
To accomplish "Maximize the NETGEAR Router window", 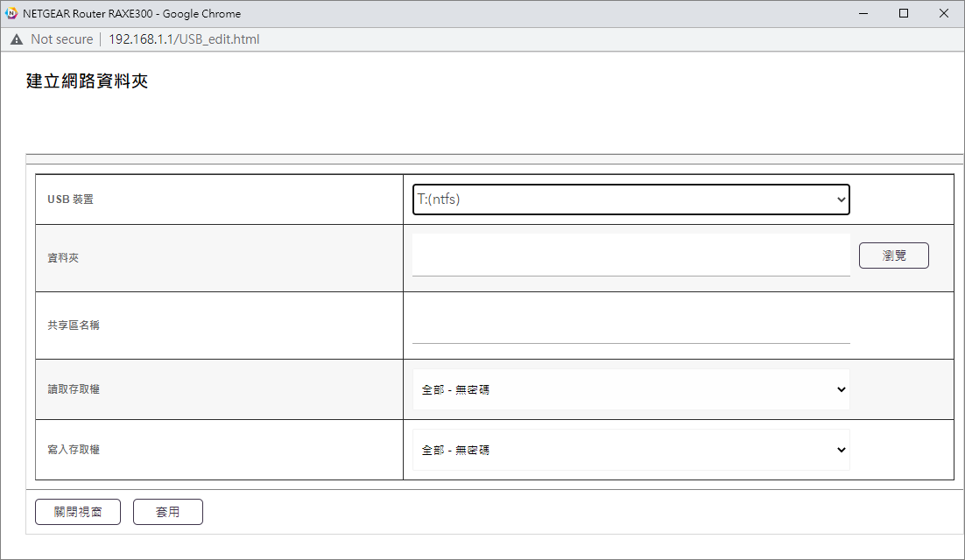I will [x=904, y=13].
